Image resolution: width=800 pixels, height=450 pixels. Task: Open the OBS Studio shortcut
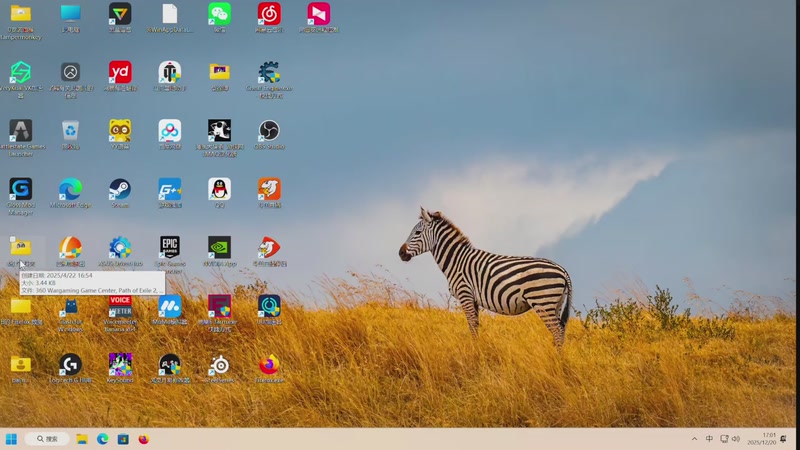(x=269, y=131)
